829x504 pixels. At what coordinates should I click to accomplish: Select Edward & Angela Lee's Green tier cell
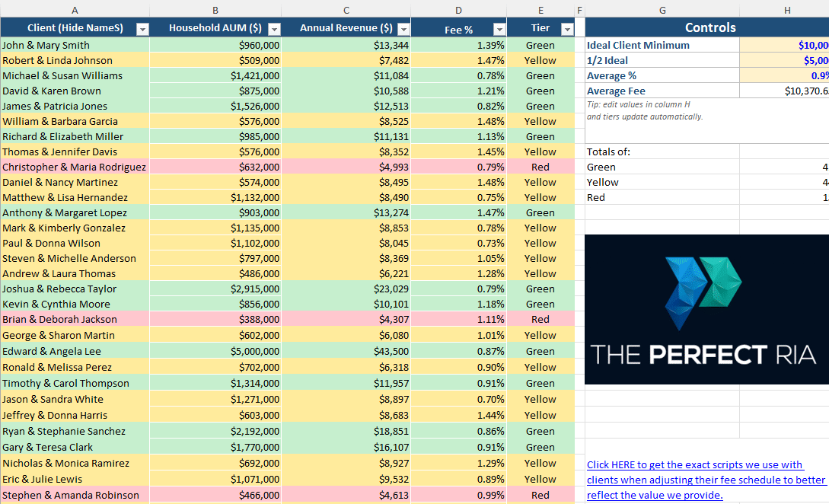540,351
